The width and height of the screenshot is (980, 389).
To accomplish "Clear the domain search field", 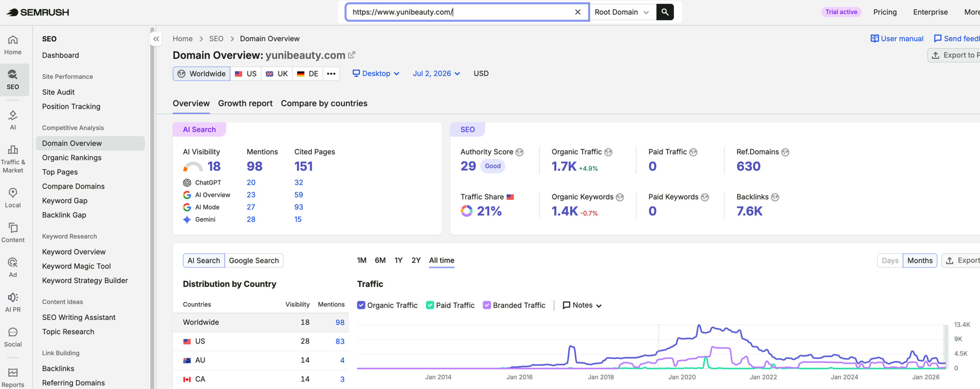I will pos(578,12).
